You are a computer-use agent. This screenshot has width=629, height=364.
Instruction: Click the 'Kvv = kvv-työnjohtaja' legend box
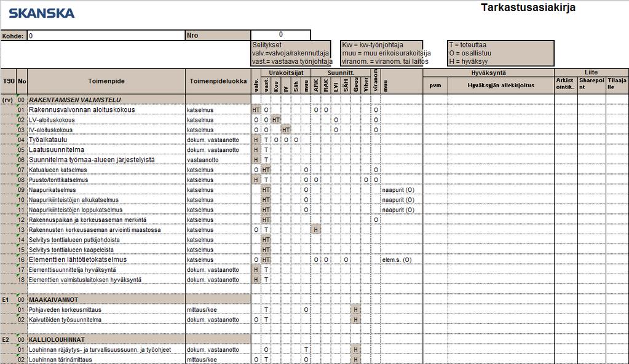click(381, 53)
